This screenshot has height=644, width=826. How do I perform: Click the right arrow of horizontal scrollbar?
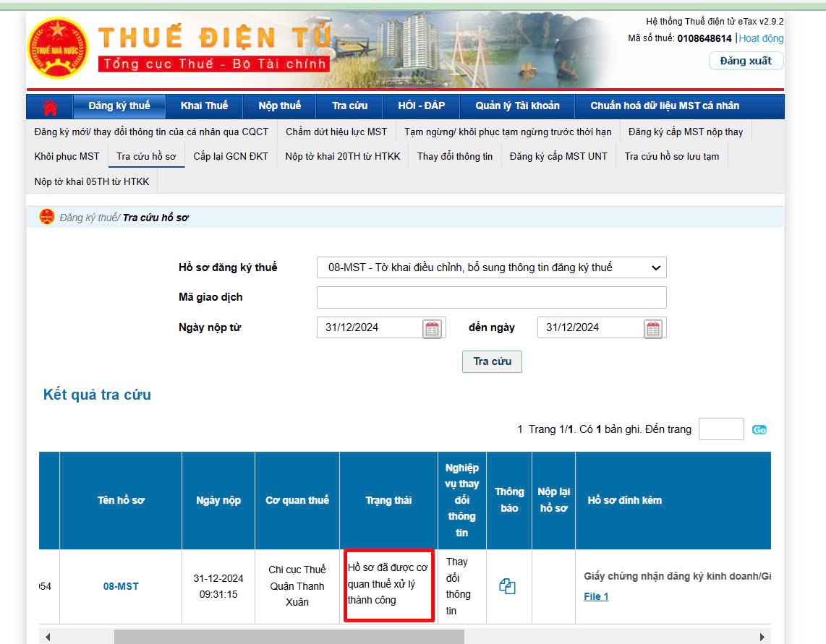(x=762, y=637)
